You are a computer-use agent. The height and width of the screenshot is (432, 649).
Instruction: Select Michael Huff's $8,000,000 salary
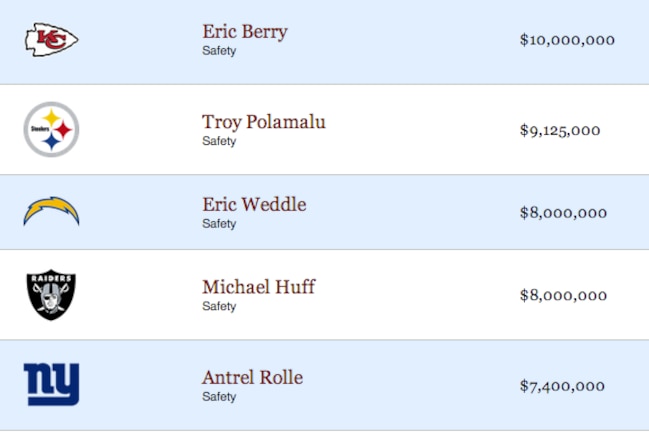(563, 295)
